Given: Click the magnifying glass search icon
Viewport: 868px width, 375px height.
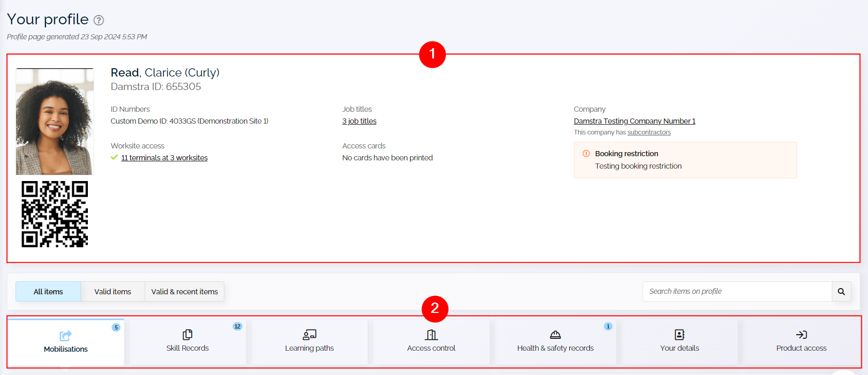Looking at the screenshot, I should (841, 292).
